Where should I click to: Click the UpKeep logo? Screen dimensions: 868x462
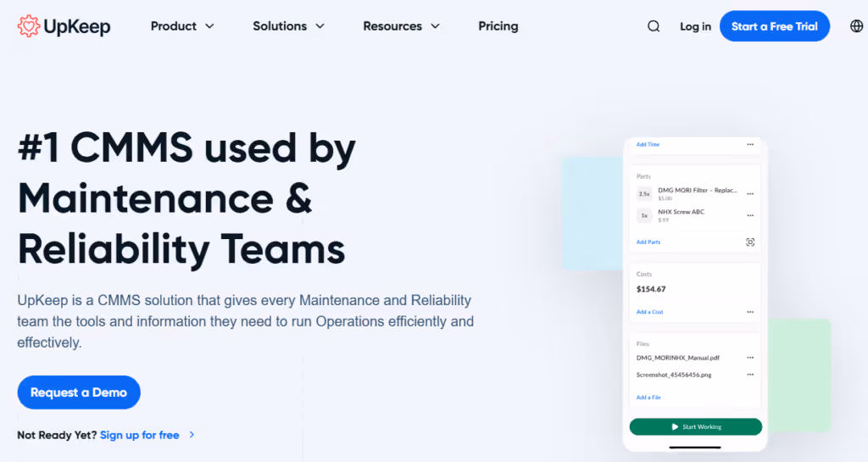64,26
